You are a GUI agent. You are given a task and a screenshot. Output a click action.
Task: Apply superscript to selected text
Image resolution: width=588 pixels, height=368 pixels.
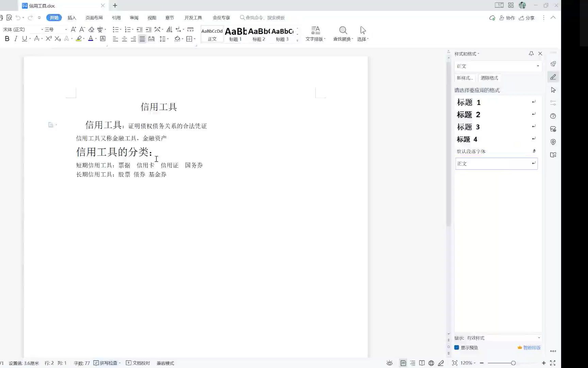click(x=49, y=39)
